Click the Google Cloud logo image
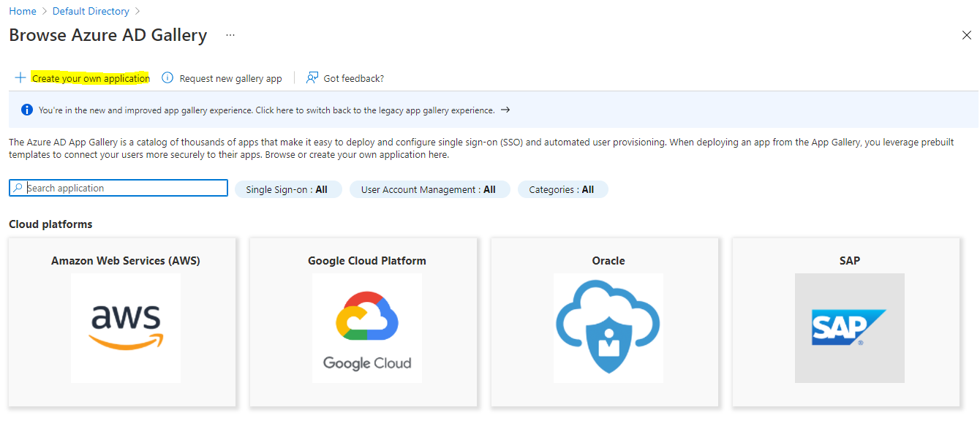980x429 pixels. (367, 328)
